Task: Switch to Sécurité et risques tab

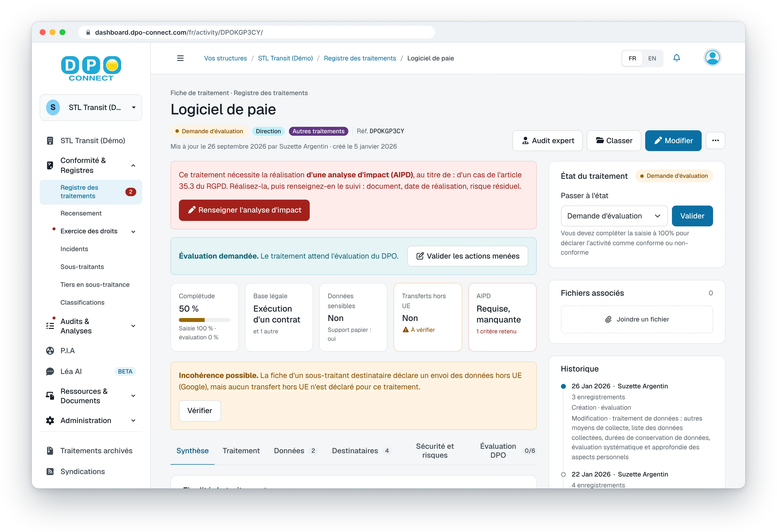Action: [x=435, y=451]
